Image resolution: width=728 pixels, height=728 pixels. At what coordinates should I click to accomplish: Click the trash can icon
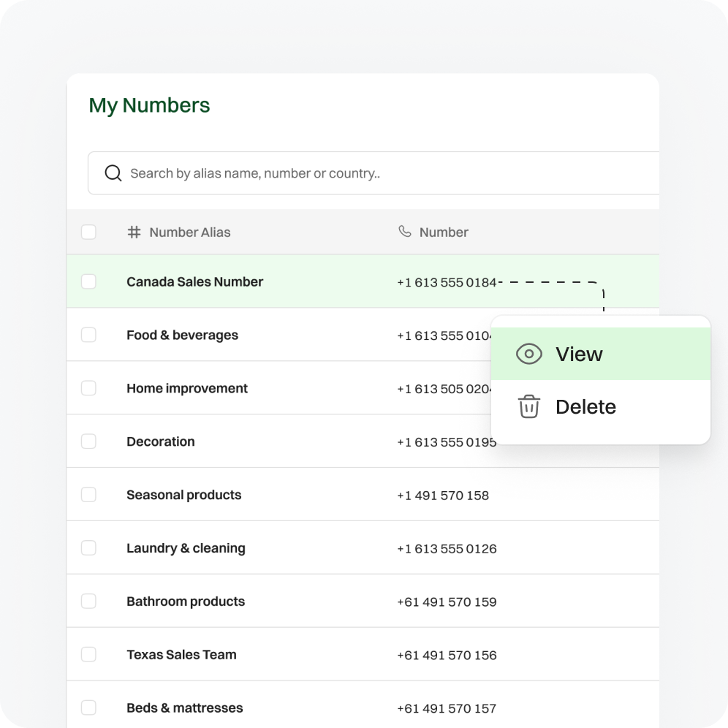coord(528,407)
